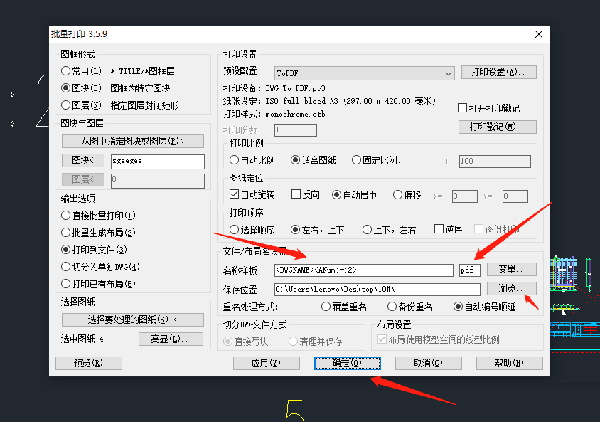This screenshot has height=422, width=600.
Task: Click the 图块< button
Action: (x=83, y=160)
